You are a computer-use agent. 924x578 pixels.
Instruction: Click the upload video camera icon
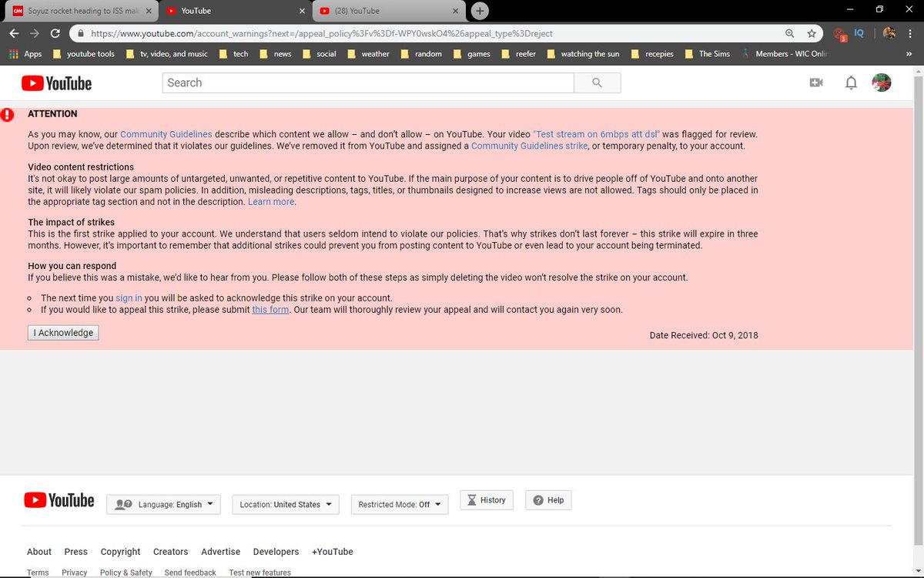[816, 83]
